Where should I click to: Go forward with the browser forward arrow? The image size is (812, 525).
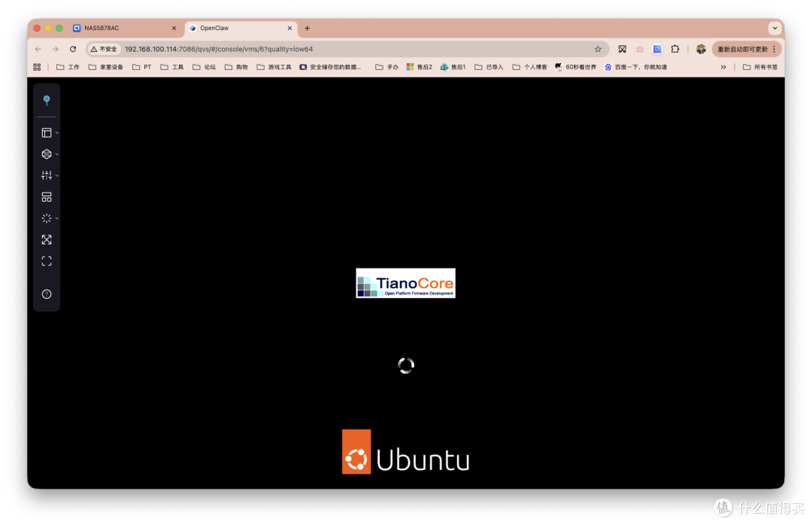click(56, 49)
